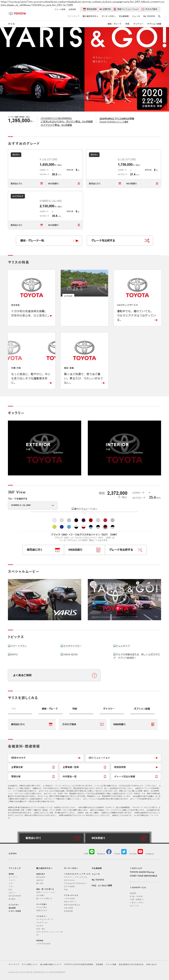Select オプション装備 tab under ヤリスを詳しくみる

tap(142, 709)
